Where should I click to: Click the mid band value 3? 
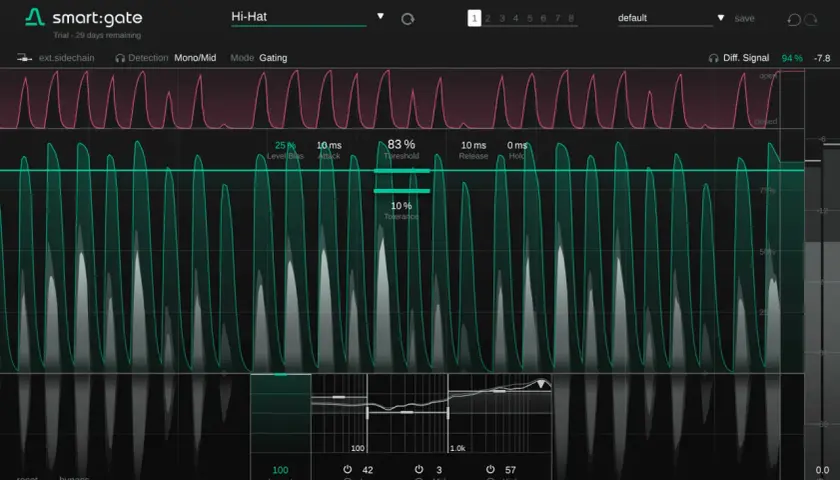(439, 470)
